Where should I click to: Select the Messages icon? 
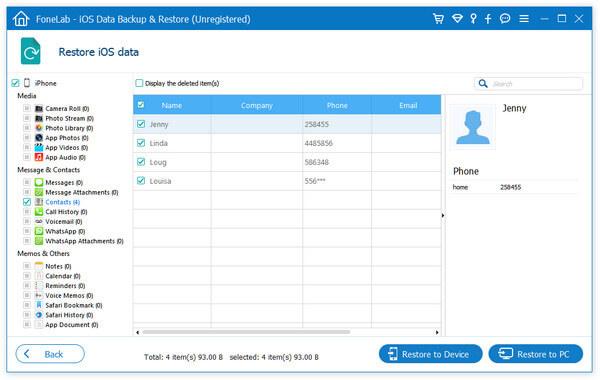tap(39, 182)
